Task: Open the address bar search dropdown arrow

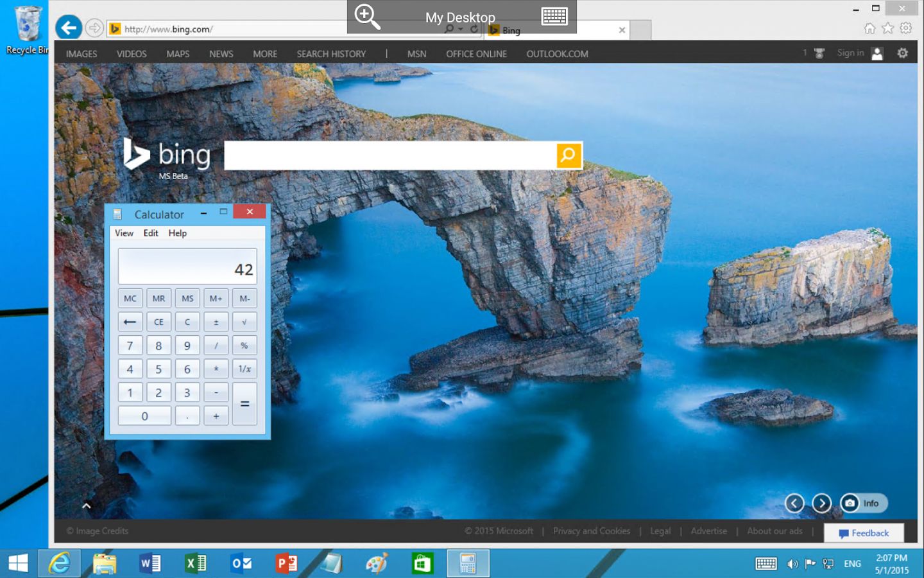Action: 459,29
